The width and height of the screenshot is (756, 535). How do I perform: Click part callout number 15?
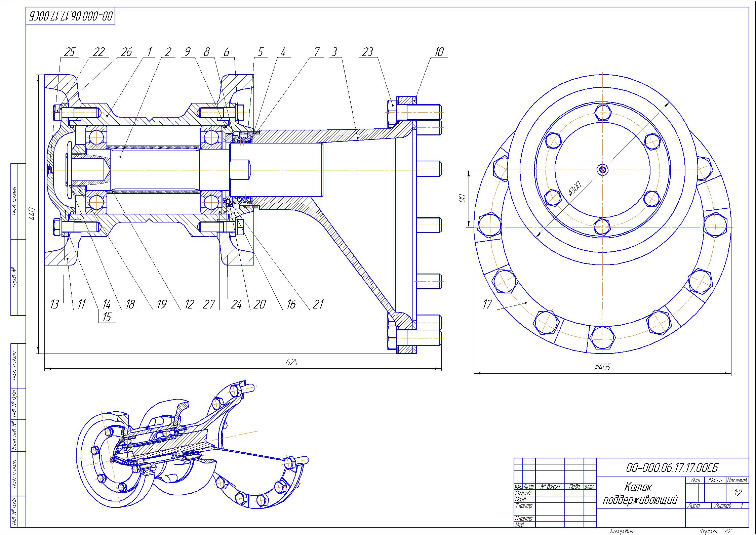click(107, 317)
